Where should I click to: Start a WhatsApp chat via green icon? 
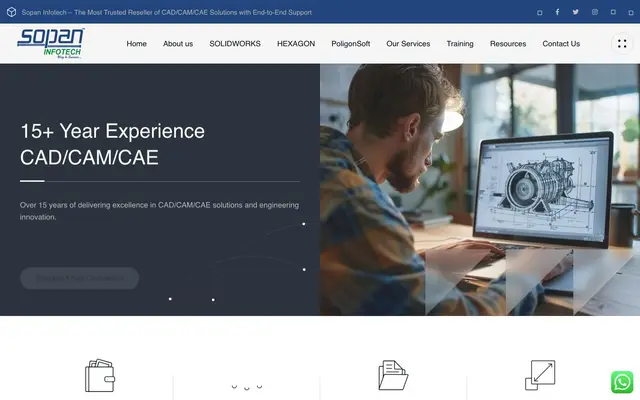pyautogui.click(x=622, y=382)
